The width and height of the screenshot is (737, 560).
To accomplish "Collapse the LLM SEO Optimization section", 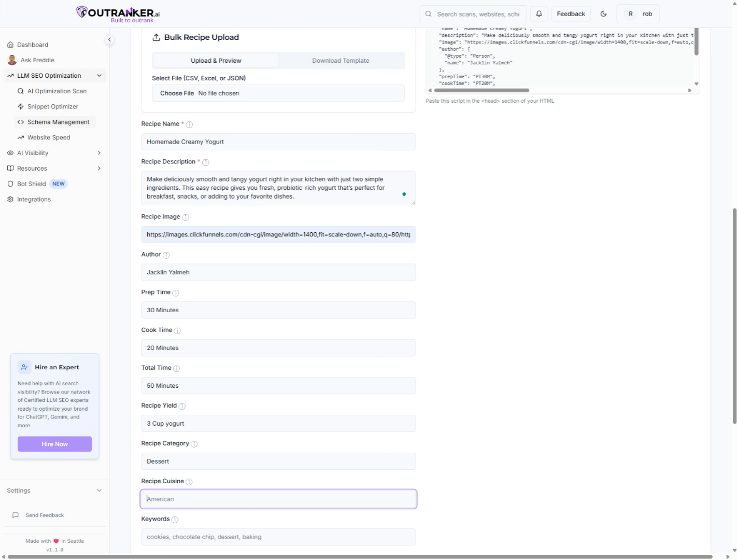I will point(99,76).
